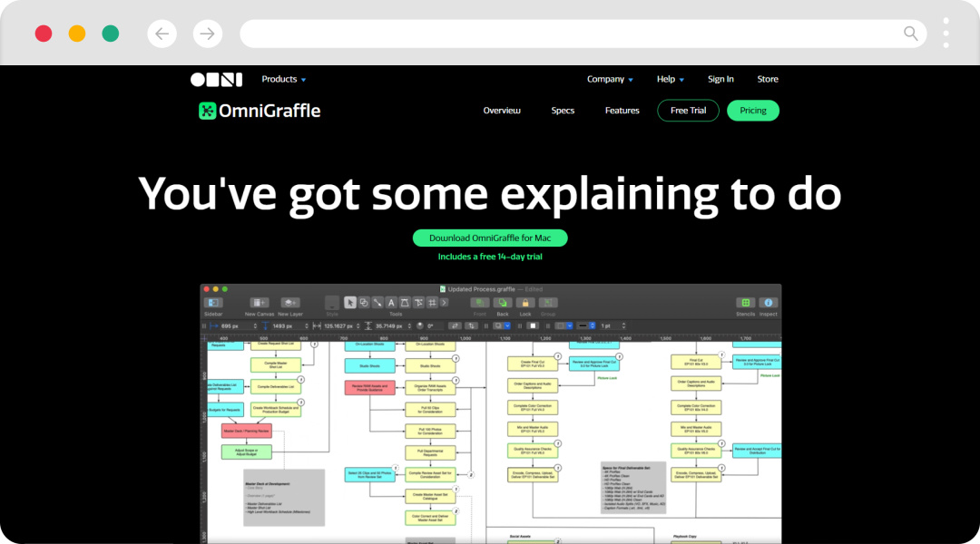
Task: Open the browser three-dot menu
Action: (946, 34)
